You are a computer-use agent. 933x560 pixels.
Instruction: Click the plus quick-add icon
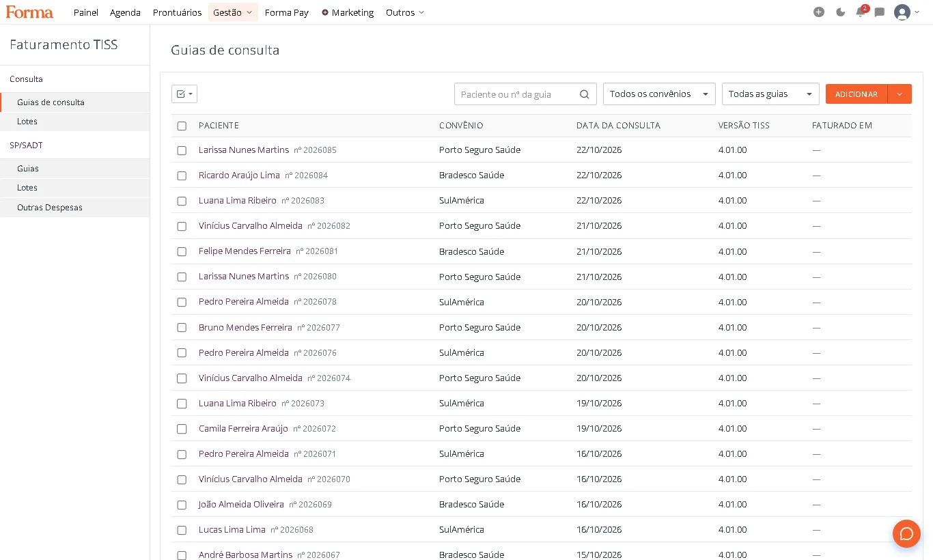pos(819,12)
